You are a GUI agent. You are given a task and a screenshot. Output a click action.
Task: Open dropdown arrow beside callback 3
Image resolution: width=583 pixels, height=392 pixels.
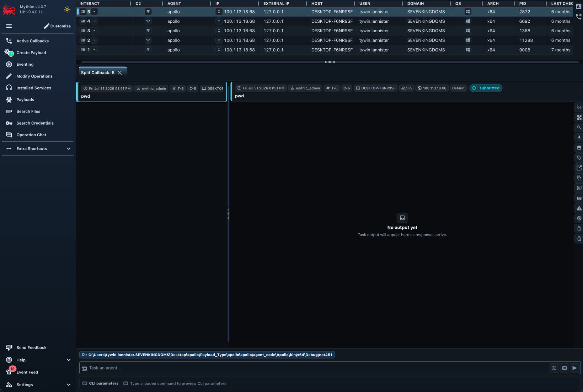tap(94, 31)
